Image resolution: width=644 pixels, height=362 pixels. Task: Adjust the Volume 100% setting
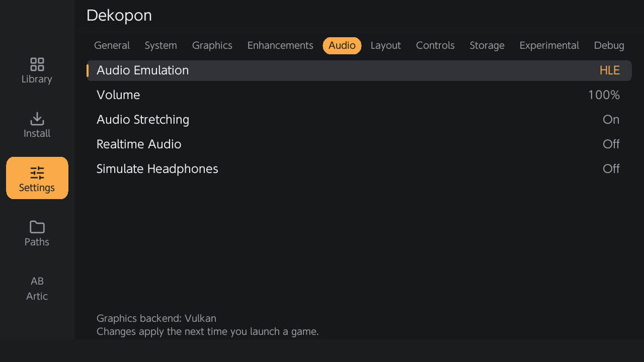(x=359, y=95)
